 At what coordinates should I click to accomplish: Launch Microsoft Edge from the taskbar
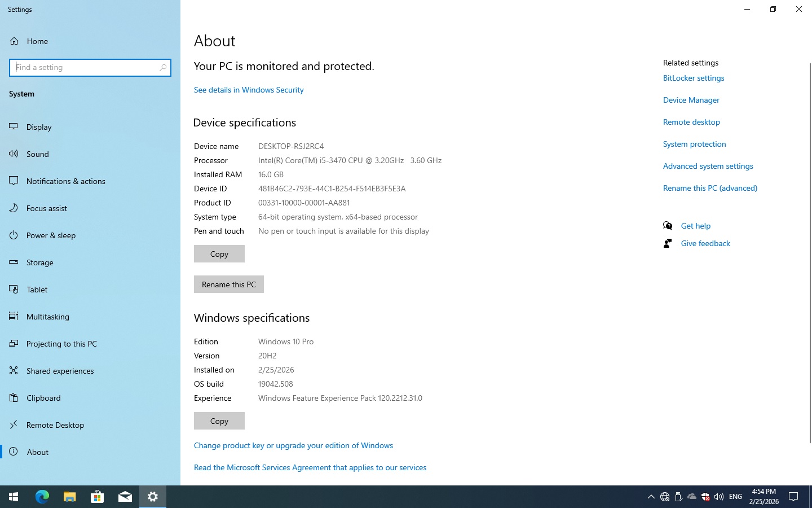[x=42, y=497]
